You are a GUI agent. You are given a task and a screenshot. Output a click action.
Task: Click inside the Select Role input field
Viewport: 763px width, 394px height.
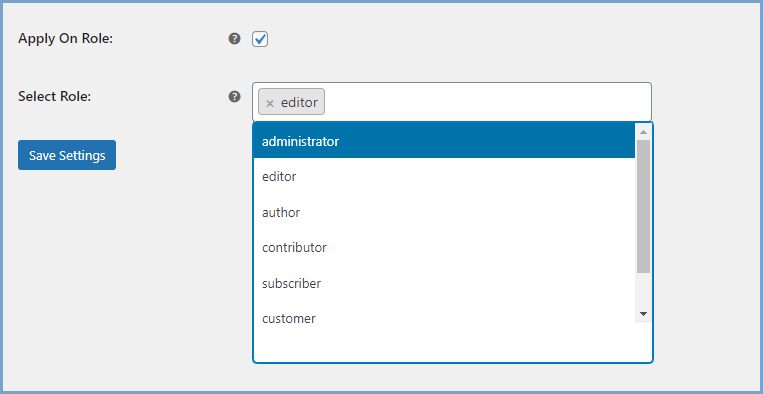pyautogui.click(x=487, y=102)
